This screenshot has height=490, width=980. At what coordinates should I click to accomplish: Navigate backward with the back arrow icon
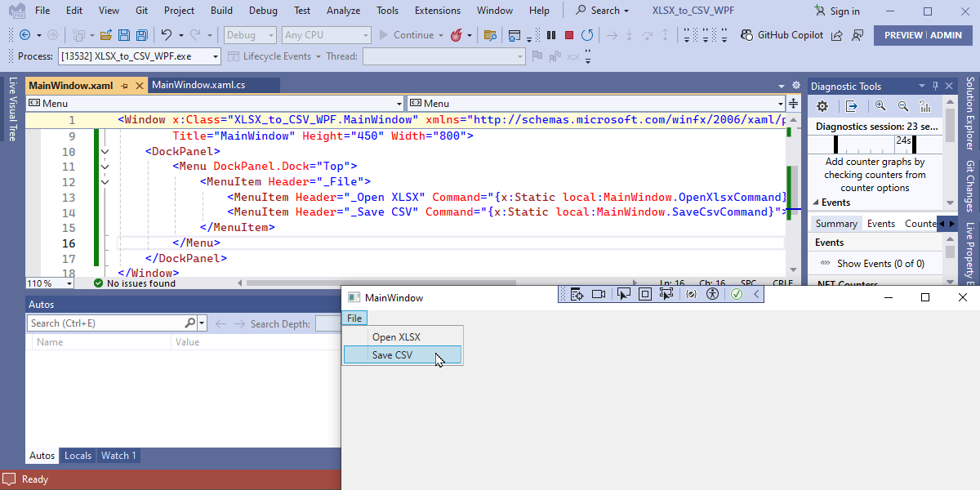24,35
